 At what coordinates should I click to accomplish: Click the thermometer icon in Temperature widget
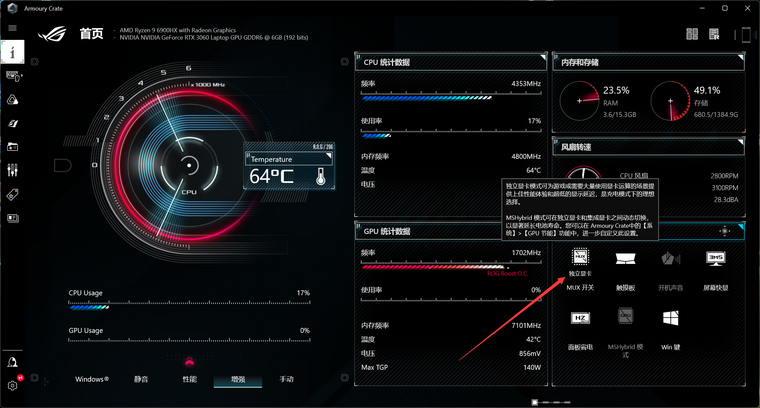(320, 176)
